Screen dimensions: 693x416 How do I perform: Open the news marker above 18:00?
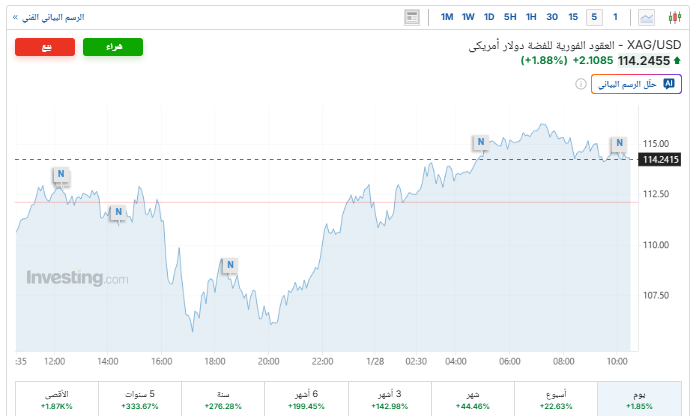coord(230,265)
